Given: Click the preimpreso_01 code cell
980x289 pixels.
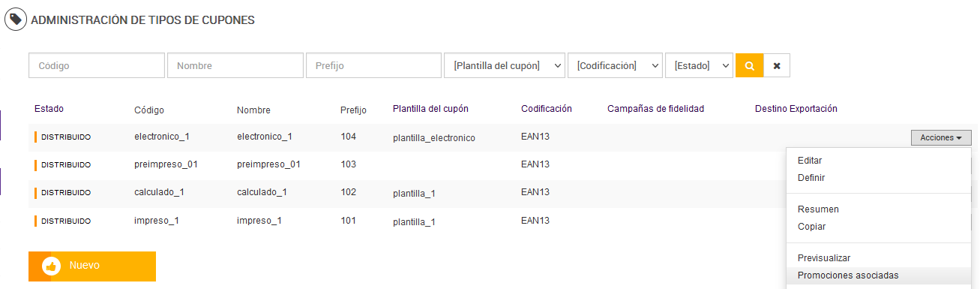Looking at the screenshot, I should (x=166, y=164).
